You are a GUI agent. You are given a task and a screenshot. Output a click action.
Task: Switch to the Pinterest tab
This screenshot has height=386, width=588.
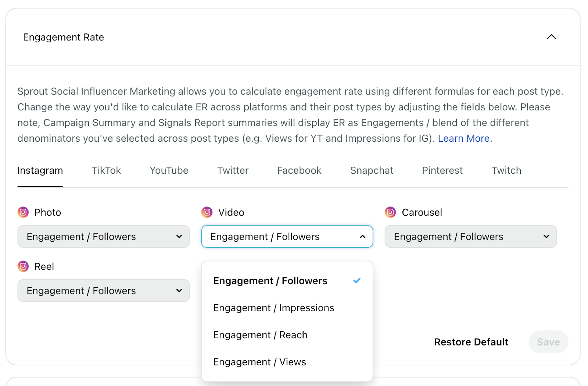(x=442, y=171)
